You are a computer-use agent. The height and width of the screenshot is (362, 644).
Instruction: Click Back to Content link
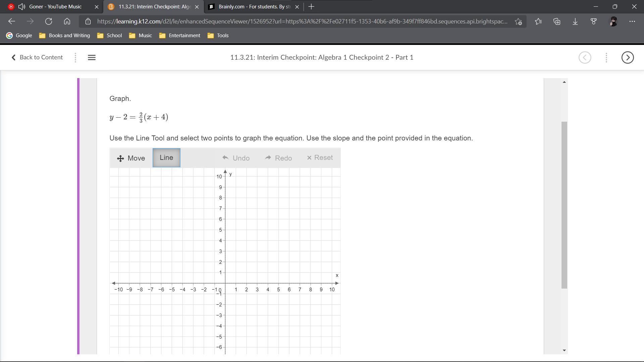tap(37, 57)
